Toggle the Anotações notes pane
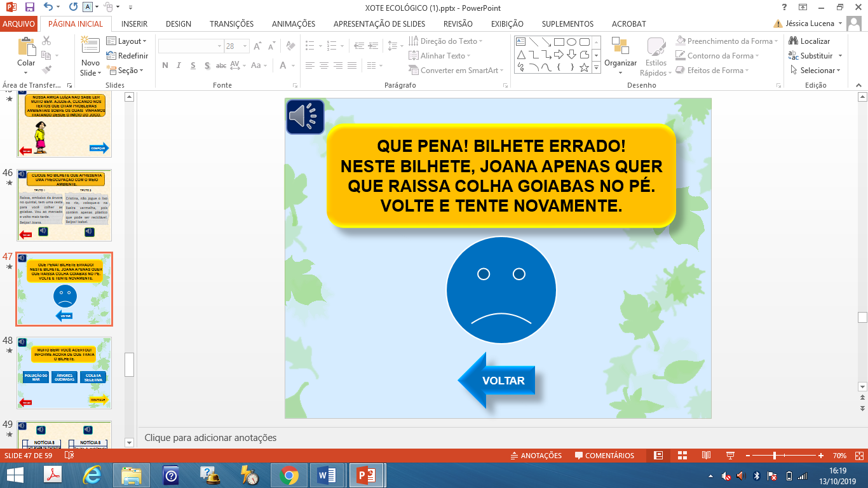868x488 pixels. [x=536, y=456]
